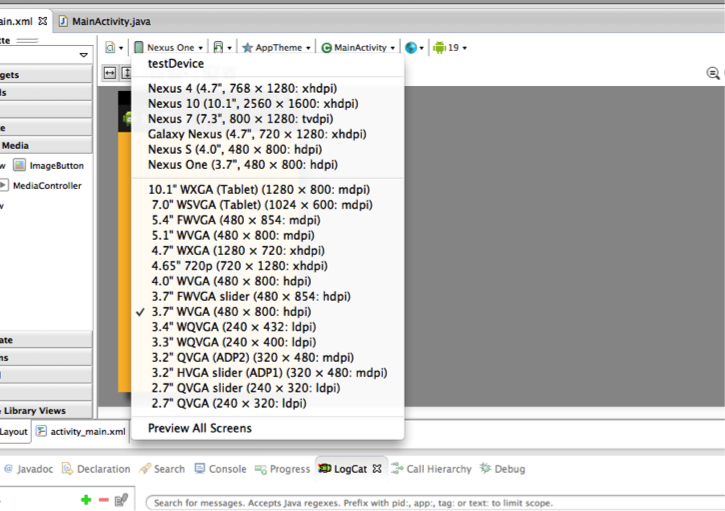Select 4.7" WXGA (1280 × 720) device

[x=268, y=251]
